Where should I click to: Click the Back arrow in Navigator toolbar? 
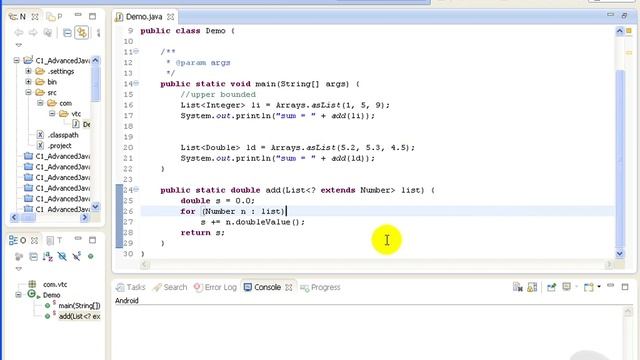pos(18,33)
